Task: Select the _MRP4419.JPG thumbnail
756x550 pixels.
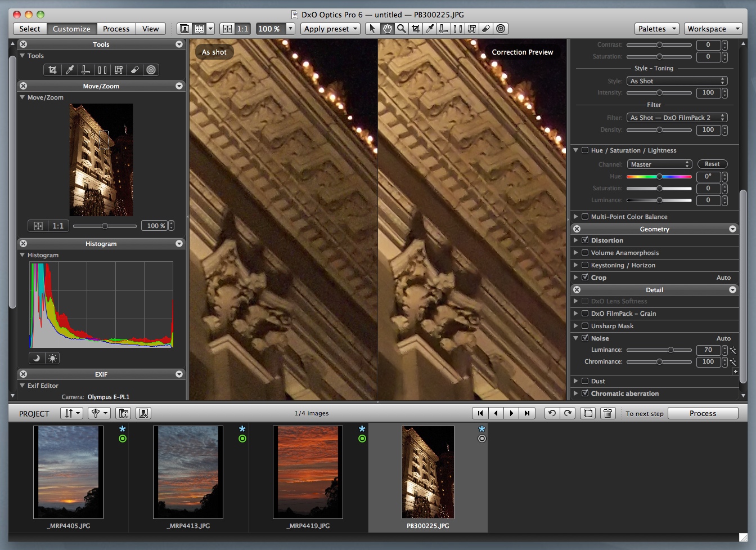Action: [308, 472]
